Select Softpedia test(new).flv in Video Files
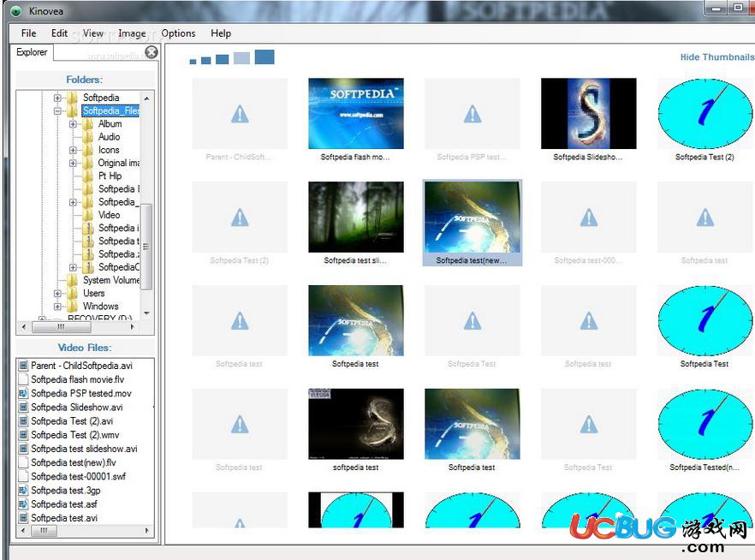Viewport: 755px width, 560px height. [74, 462]
